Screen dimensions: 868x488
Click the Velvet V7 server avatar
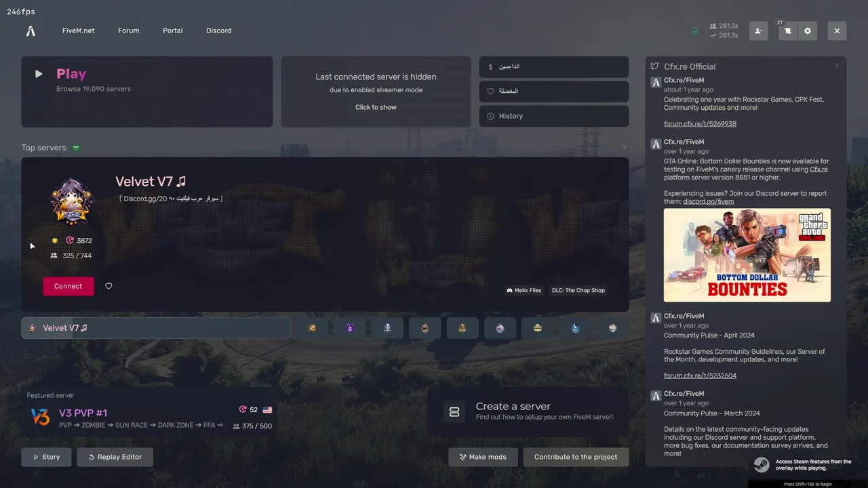tap(71, 202)
